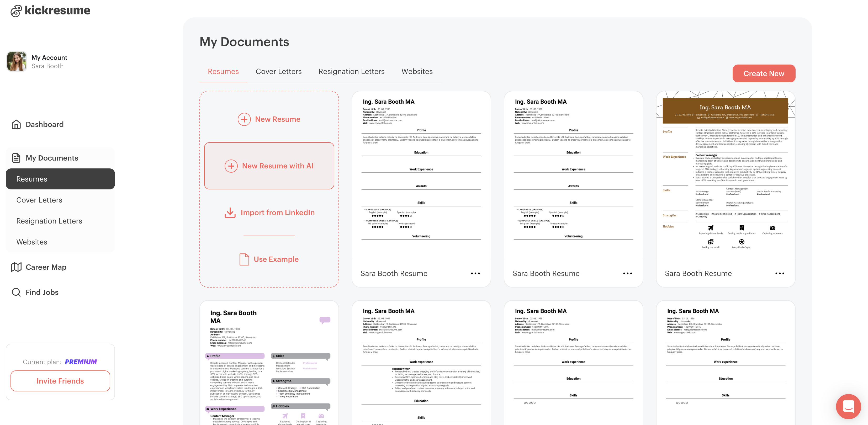Click the Kickresume logo icon
The height and width of the screenshot is (425, 868).
click(16, 11)
